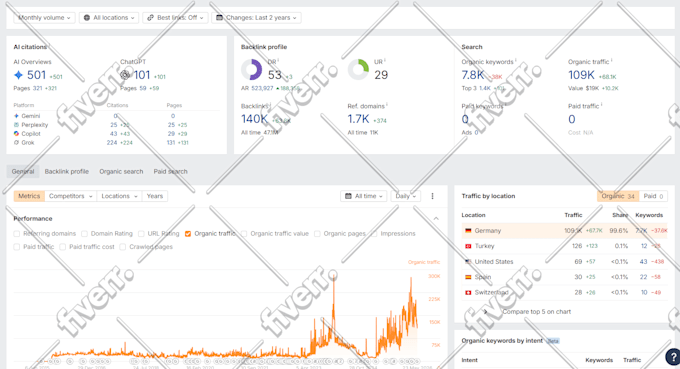Click the Germany flag icon
The height and width of the screenshot is (369, 680).
tap(468, 231)
